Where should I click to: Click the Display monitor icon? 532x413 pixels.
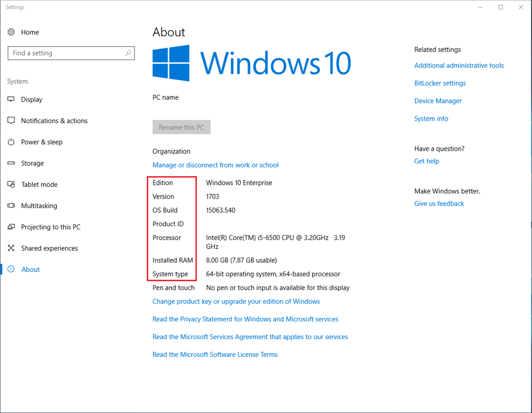(11, 99)
